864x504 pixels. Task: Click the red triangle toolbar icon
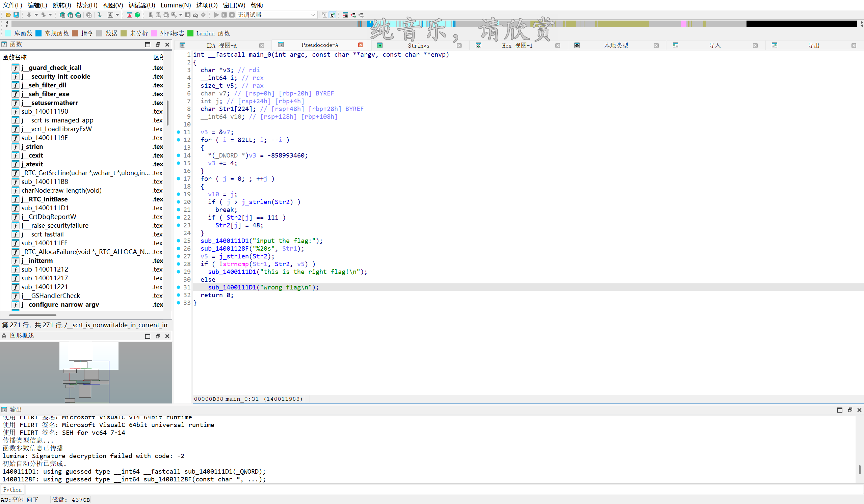click(130, 15)
